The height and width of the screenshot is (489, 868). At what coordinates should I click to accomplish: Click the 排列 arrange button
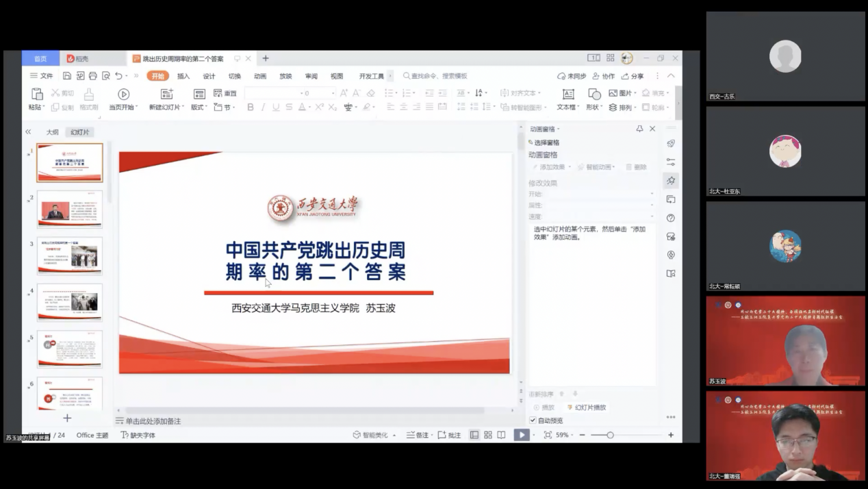pos(622,108)
